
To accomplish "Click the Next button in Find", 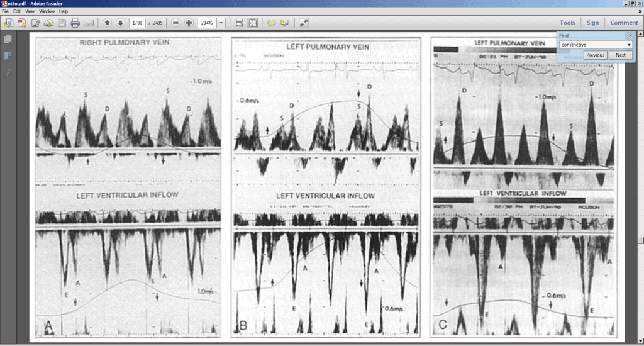I will (x=621, y=55).
